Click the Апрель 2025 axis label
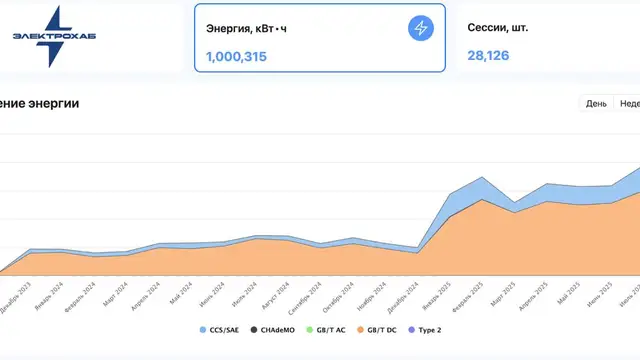 coord(533,296)
